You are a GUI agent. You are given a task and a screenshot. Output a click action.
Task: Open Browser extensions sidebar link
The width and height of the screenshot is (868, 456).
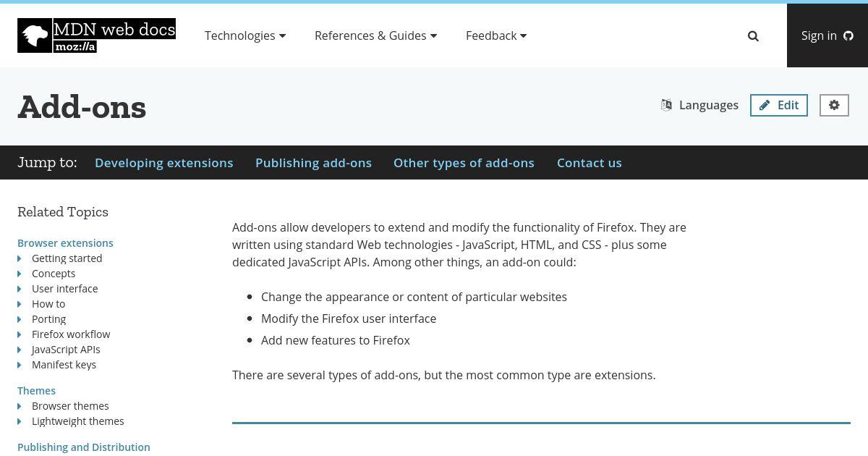click(65, 243)
